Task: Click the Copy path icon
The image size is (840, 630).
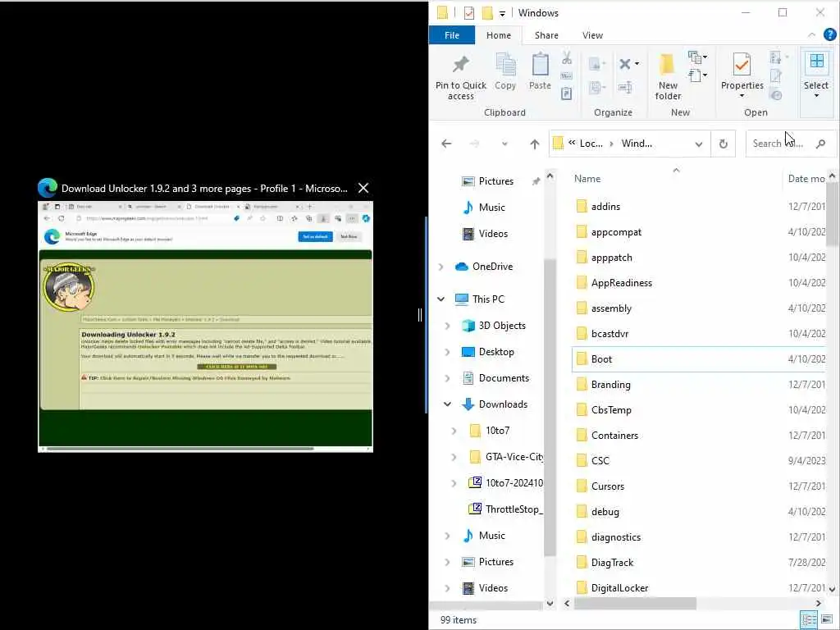Action: coord(567,76)
